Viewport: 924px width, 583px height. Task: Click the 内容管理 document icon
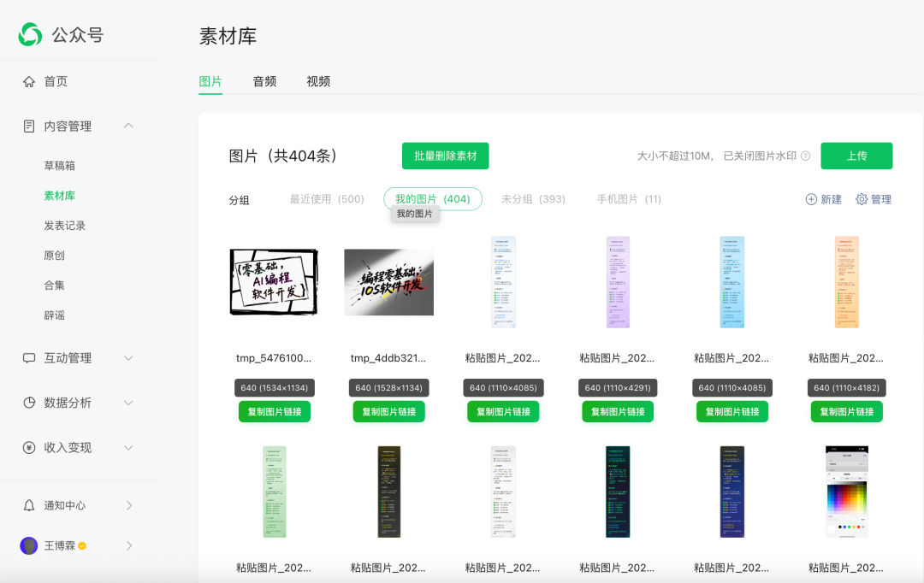click(x=29, y=126)
